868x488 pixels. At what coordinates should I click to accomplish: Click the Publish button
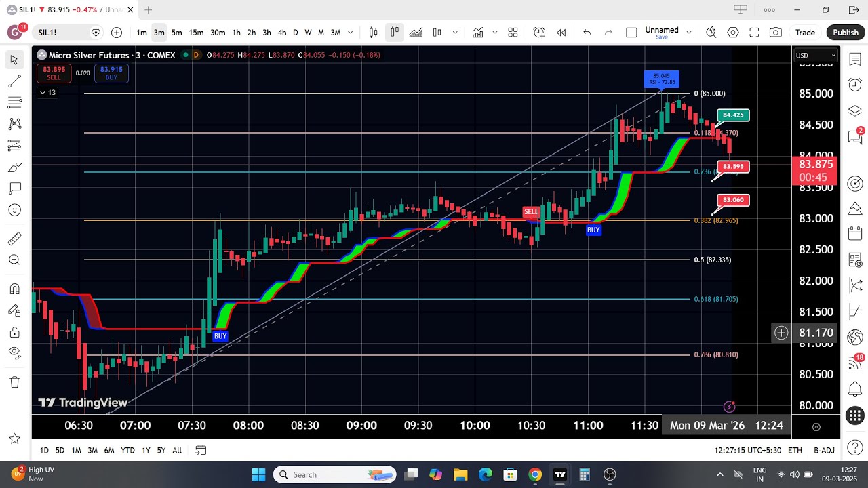click(846, 33)
